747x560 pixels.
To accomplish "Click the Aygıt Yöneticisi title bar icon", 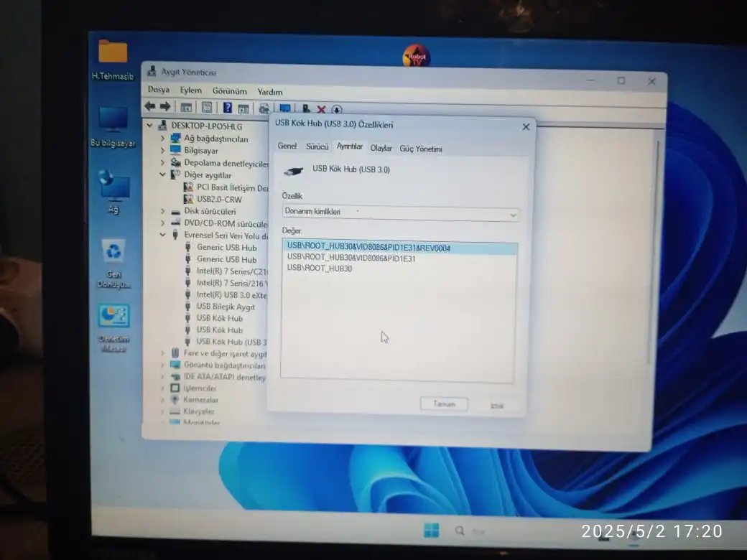I will [x=152, y=71].
